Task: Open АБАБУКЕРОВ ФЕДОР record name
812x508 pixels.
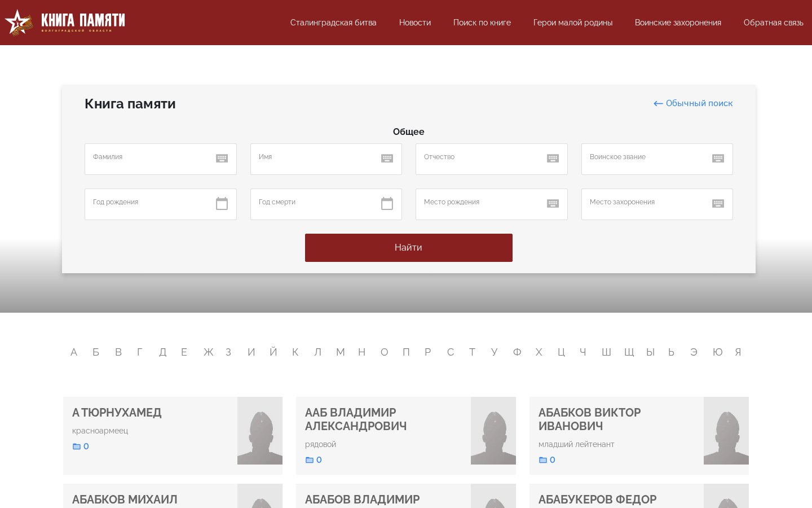Action: tap(597, 500)
